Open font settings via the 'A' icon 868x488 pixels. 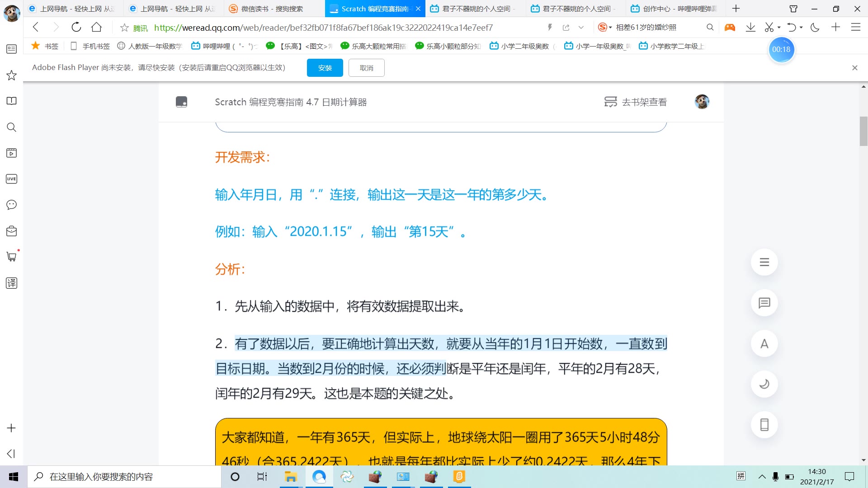[x=764, y=343]
